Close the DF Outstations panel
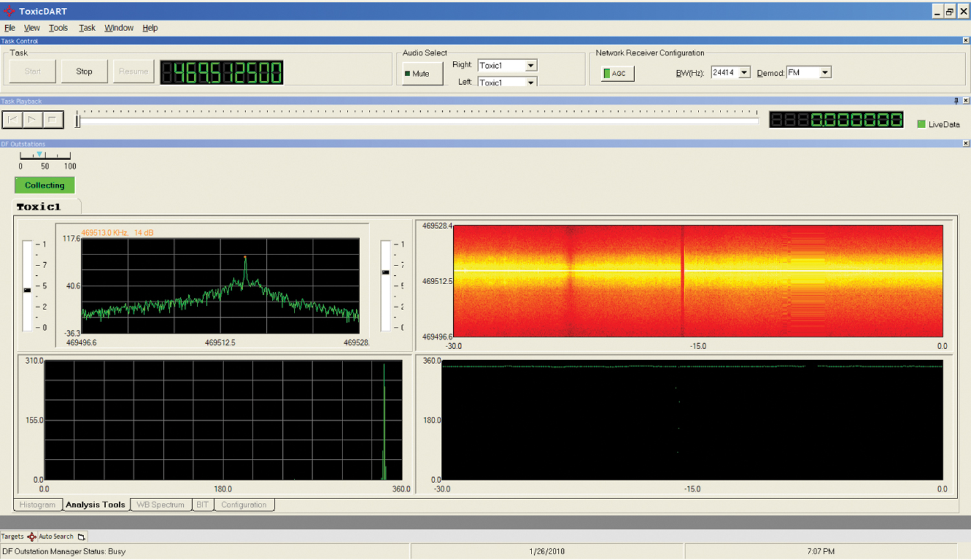971x560 pixels. coord(966,144)
